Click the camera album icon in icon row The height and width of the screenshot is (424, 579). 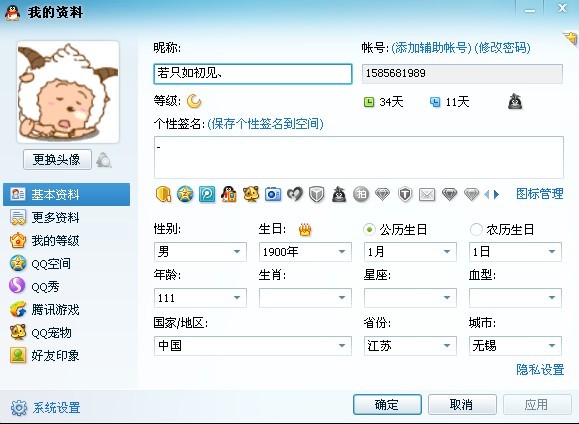click(x=273, y=194)
